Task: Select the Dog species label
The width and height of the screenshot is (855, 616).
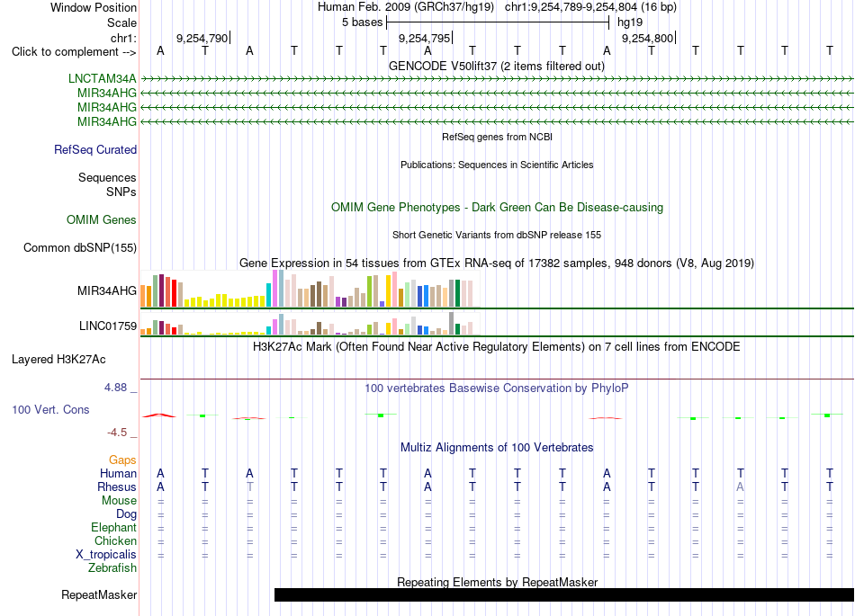Action: (x=127, y=513)
